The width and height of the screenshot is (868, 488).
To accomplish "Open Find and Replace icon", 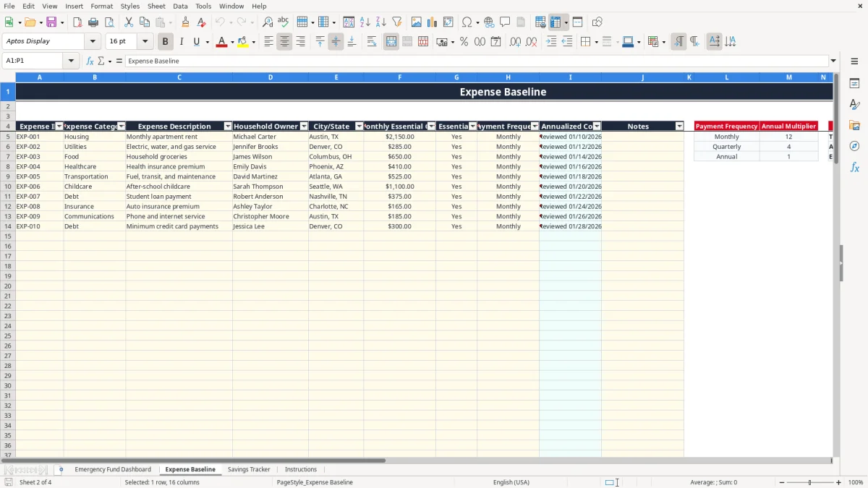I will (268, 22).
